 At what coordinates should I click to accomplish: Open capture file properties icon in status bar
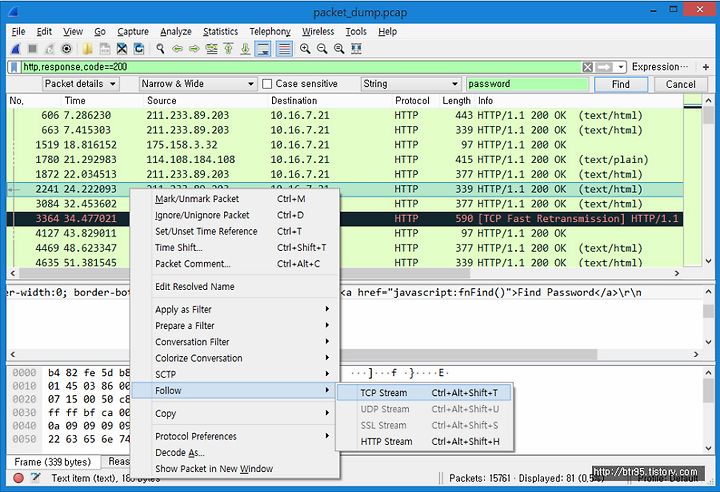(x=35, y=478)
